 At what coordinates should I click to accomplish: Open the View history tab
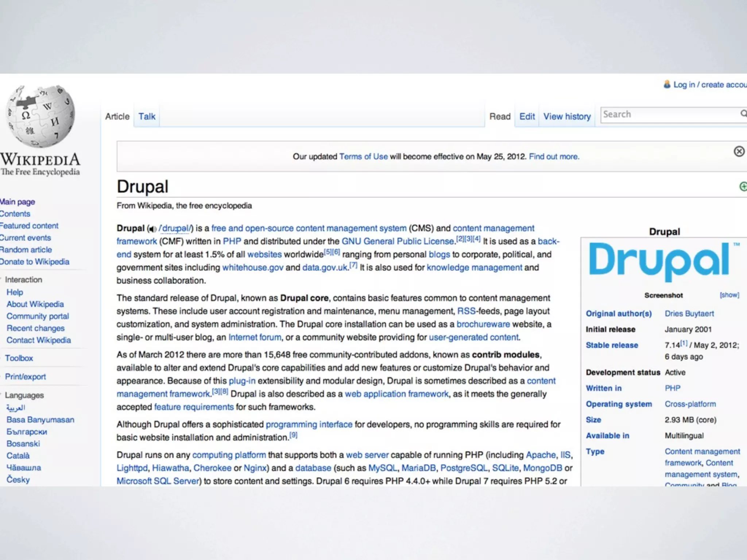(567, 117)
